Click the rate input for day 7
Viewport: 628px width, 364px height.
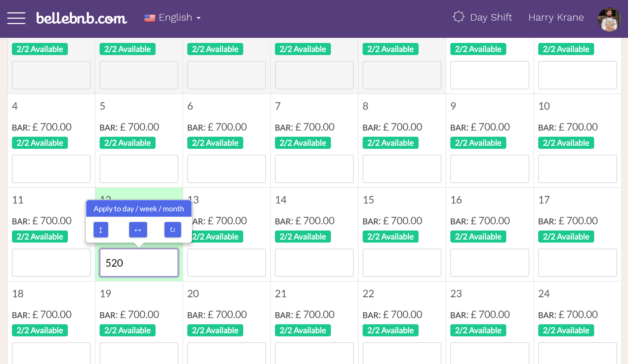[x=314, y=169]
